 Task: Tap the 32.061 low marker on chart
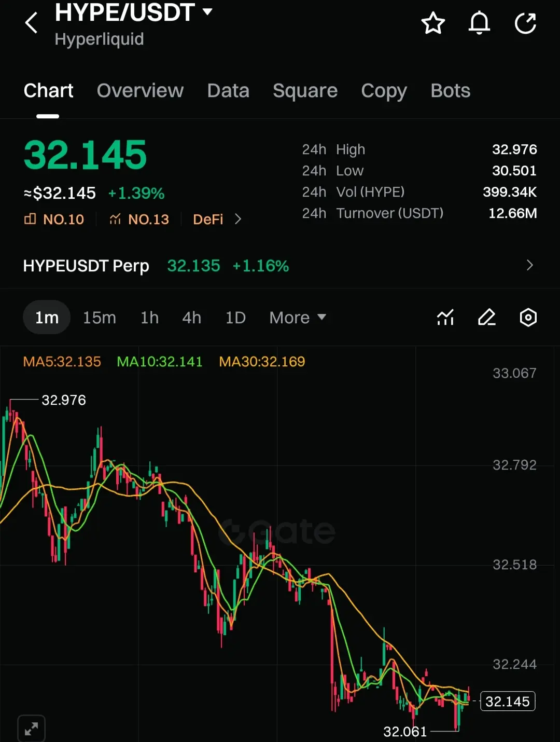[405, 732]
